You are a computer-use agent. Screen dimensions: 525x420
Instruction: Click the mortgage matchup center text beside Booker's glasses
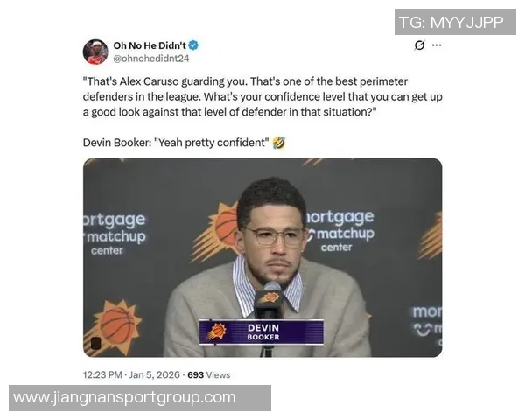pyautogui.click(x=340, y=230)
